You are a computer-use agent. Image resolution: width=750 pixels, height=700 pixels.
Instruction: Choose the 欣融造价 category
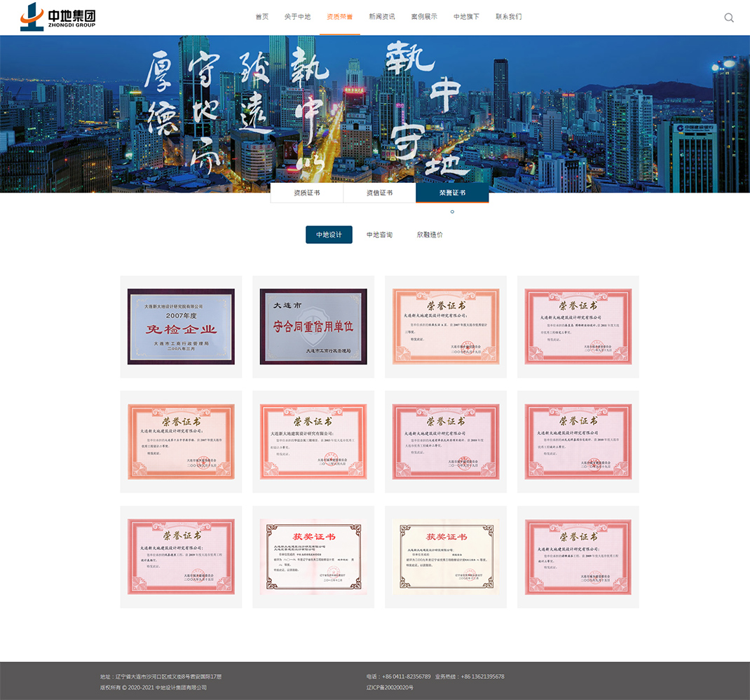click(430, 235)
